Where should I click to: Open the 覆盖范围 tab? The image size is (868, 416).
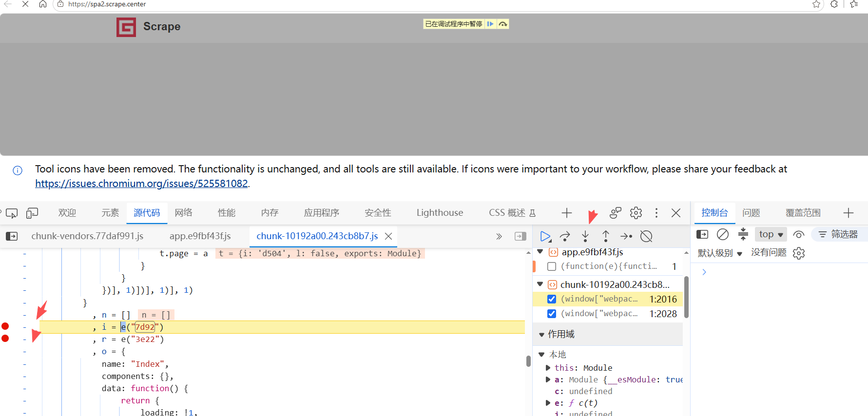[803, 213]
